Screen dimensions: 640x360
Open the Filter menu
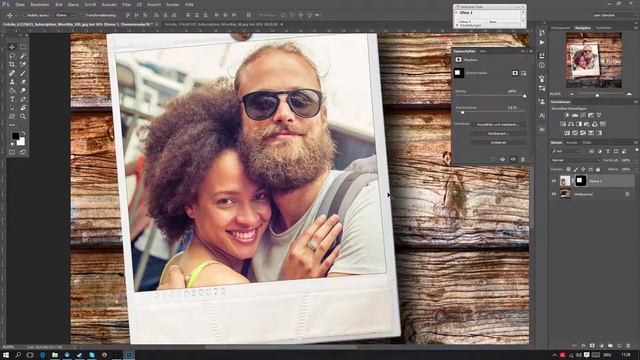[127, 4]
